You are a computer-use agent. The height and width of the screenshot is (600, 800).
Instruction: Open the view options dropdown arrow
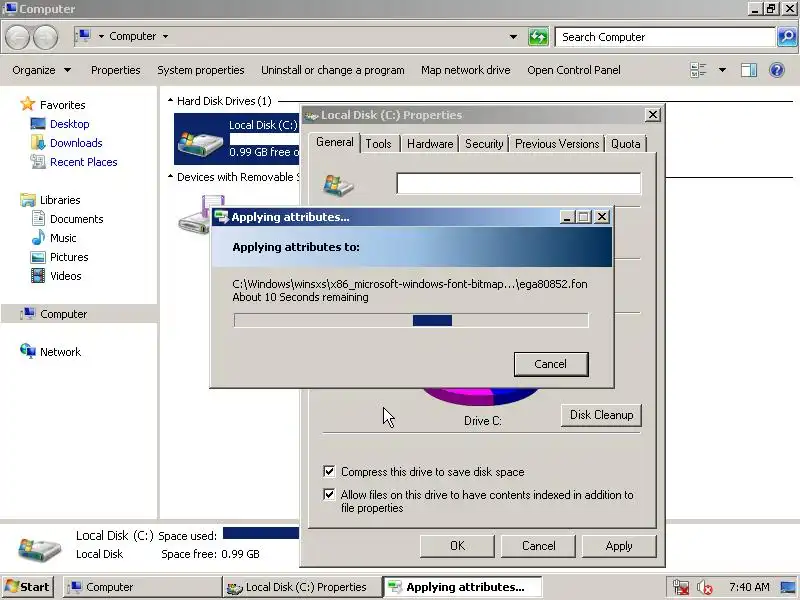(x=722, y=70)
